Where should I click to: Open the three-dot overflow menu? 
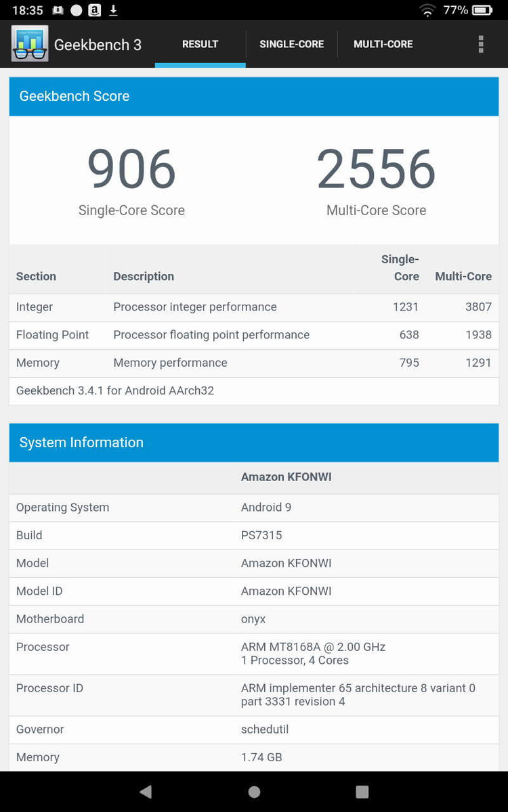[481, 44]
